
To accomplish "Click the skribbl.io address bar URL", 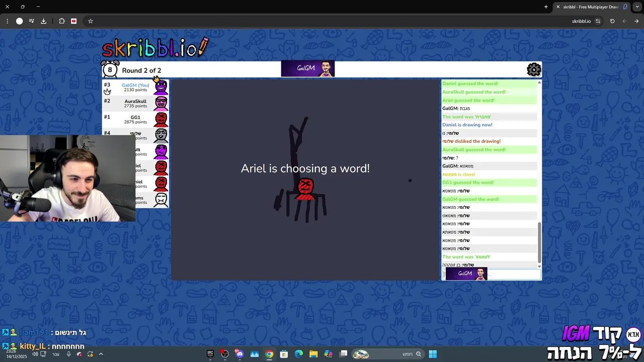I will 581,21.
